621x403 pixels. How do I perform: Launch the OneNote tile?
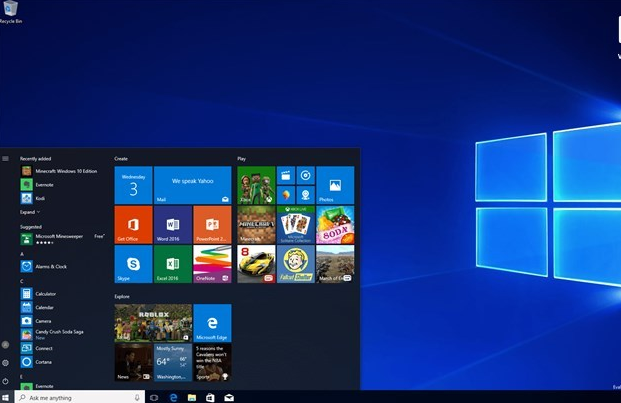pyautogui.click(x=212, y=264)
